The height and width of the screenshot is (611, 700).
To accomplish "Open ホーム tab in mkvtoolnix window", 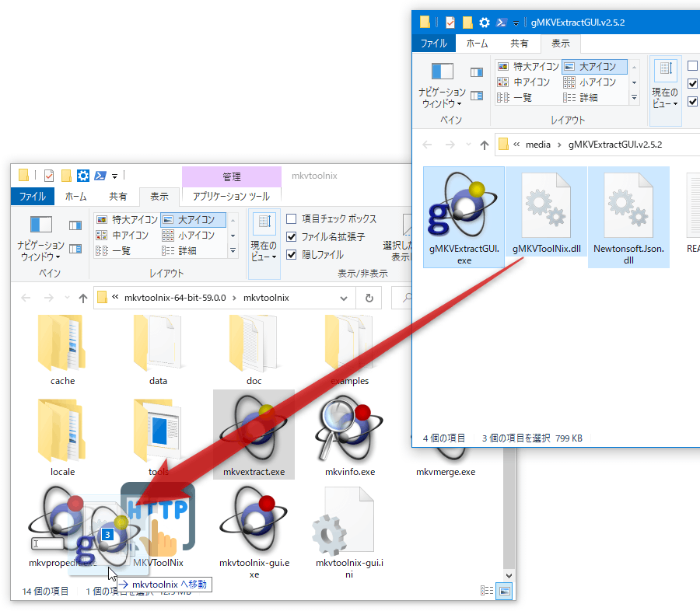I will click(76, 197).
